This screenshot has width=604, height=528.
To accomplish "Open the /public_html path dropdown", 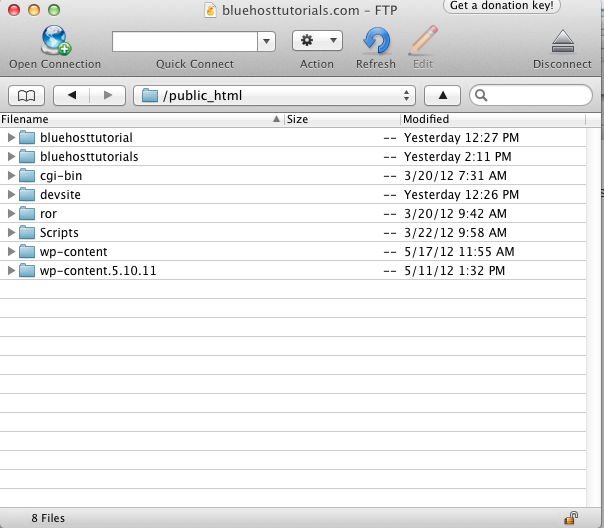I will (274, 95).
